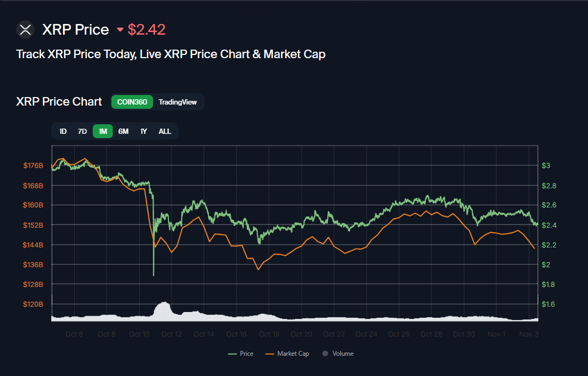Switch chart to TradingView view
588x376 pixels.
[178, 102]
